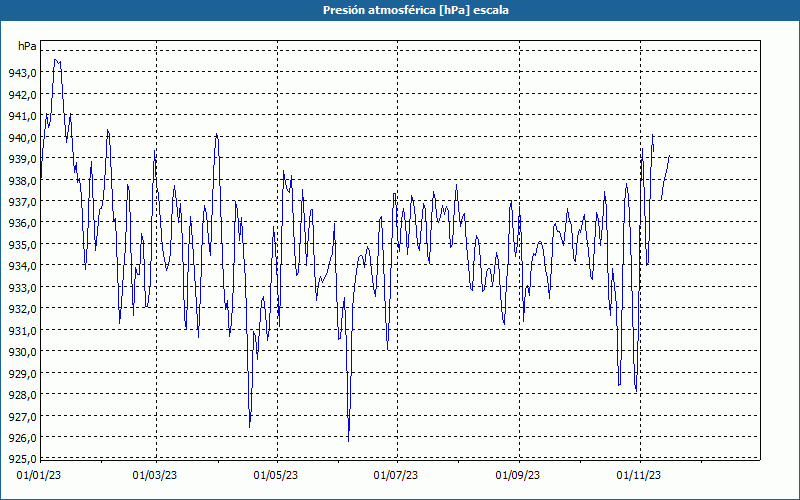Select the 931,0 y-axis value

(22, 330)
